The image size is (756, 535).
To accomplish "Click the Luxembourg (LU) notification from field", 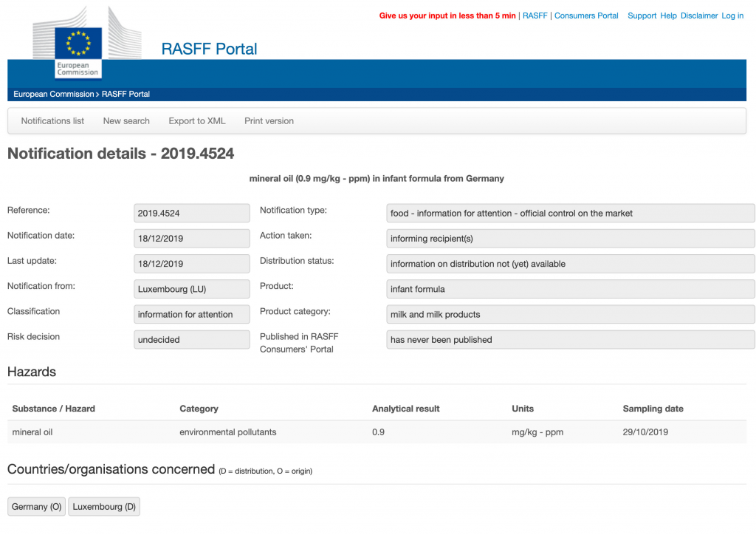I will (x=192, y=289).
